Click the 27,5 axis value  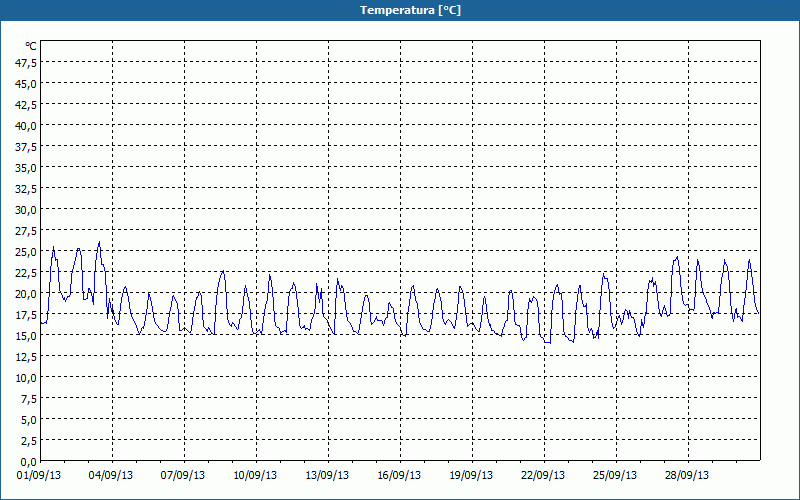pyautogui.click(x=26, y=231)
